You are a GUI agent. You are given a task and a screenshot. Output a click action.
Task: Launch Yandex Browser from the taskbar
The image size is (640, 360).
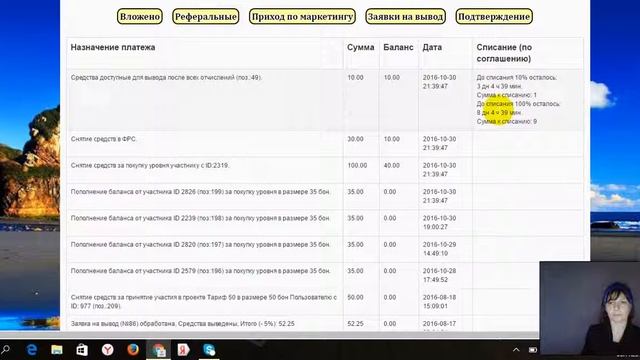[107, 350]
